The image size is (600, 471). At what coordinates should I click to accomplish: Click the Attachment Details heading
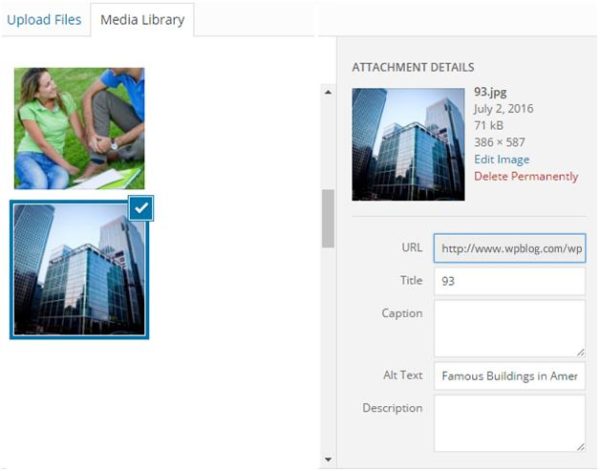click(413, 67)
